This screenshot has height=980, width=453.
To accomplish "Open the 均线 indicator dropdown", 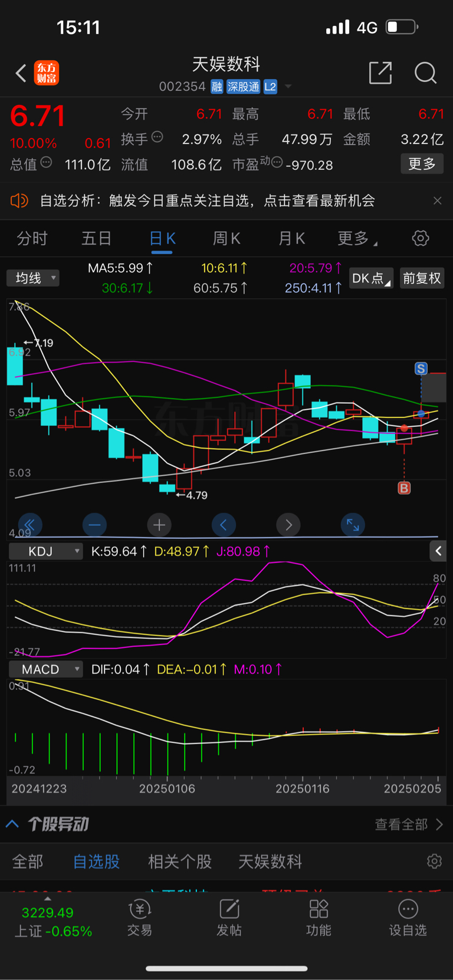I will [x=33, y=278].
